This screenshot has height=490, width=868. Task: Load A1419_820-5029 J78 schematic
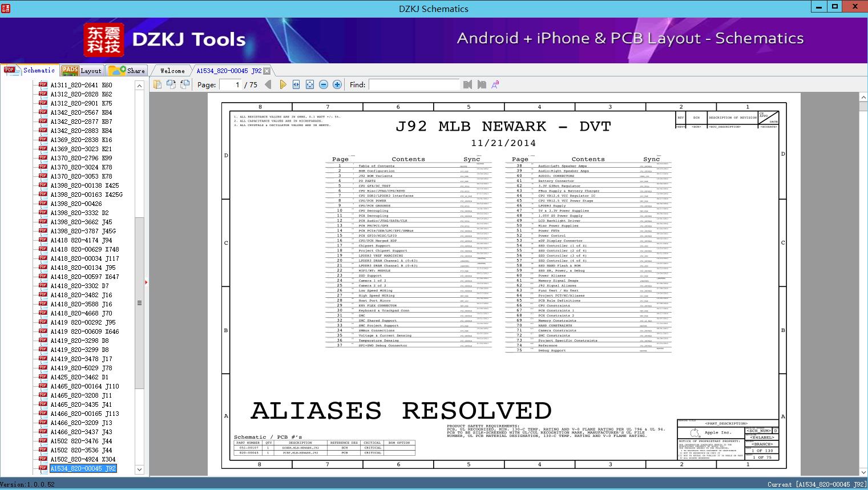(81, 368)
